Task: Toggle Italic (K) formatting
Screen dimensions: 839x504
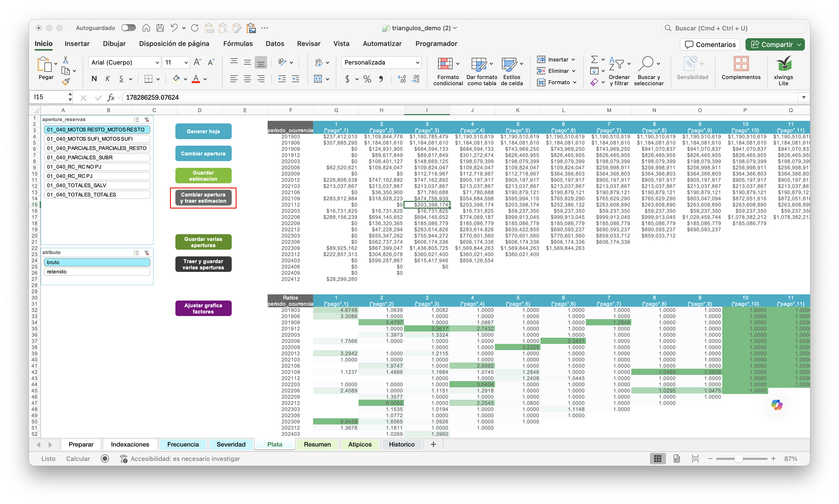Action: tap(108, 79)
